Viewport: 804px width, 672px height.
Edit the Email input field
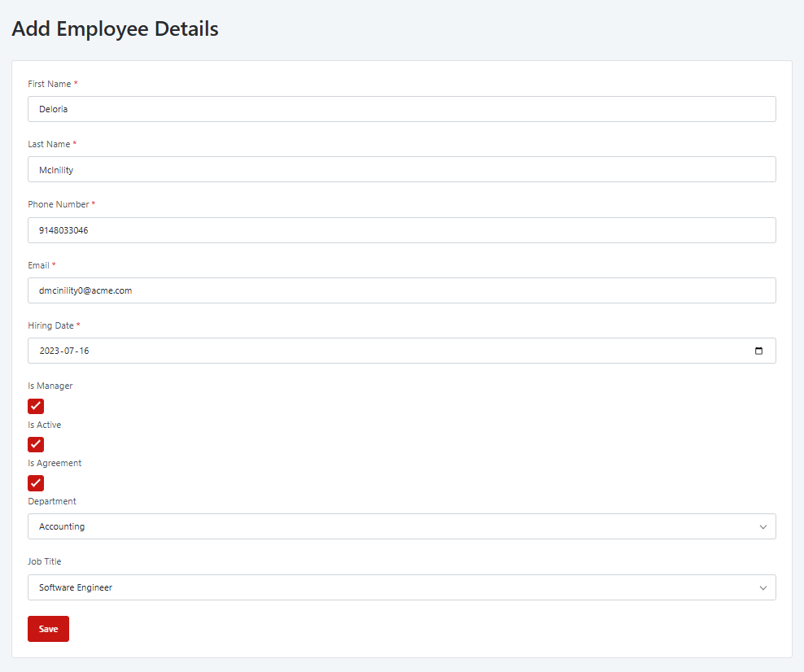click(401, 290)
